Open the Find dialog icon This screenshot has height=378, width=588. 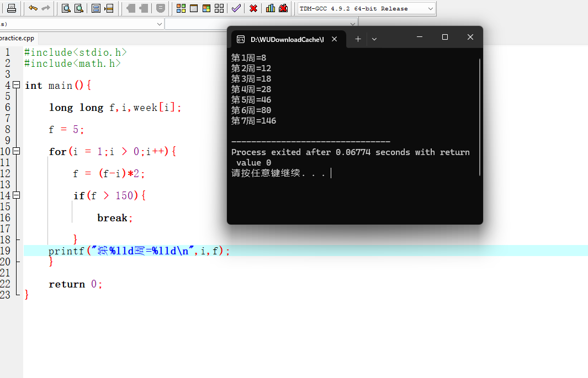(x=66, y=8)
